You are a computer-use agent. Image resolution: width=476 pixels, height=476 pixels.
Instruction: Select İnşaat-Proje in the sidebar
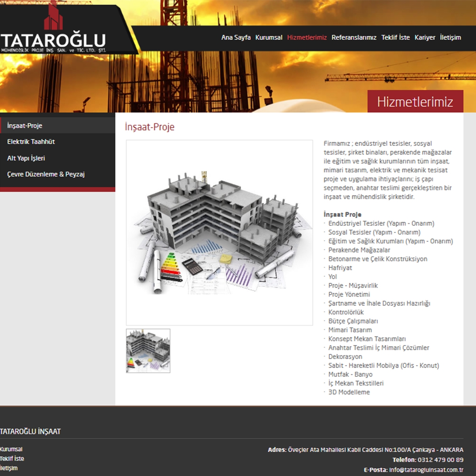point(25,126)
